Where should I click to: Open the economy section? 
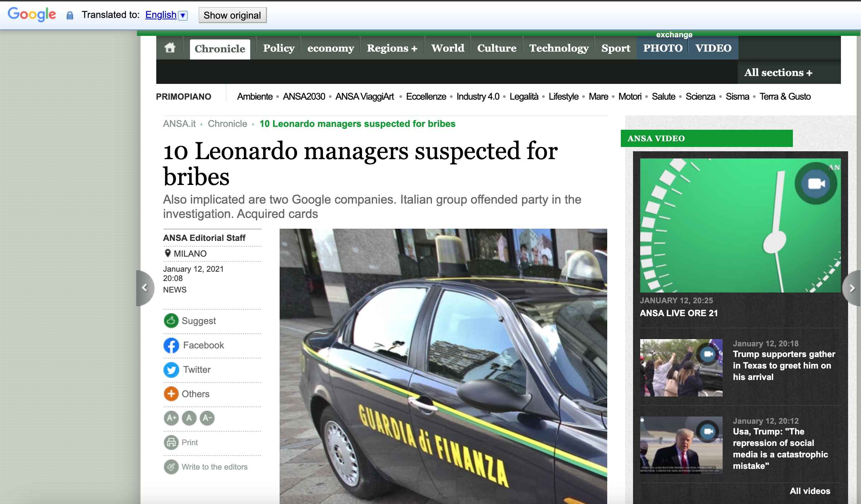click(330, 48)
